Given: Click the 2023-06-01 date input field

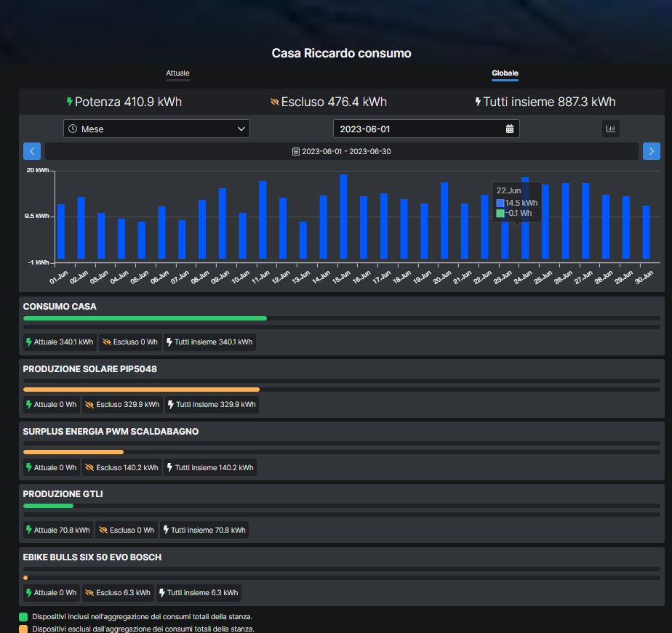Looking at the screenshot, I should tap(418, 129).
